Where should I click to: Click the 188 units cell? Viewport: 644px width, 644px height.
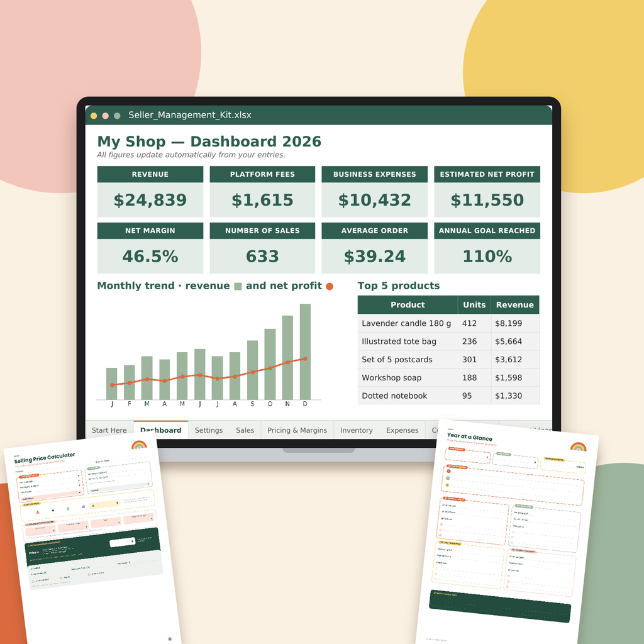point(474,377)
